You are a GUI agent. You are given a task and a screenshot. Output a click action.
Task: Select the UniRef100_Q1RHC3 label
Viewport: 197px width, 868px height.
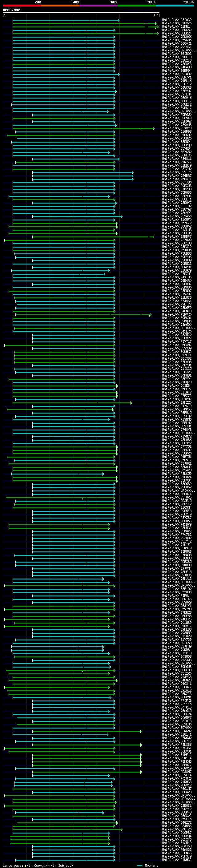pyautogui.click(x=177, y=782)
